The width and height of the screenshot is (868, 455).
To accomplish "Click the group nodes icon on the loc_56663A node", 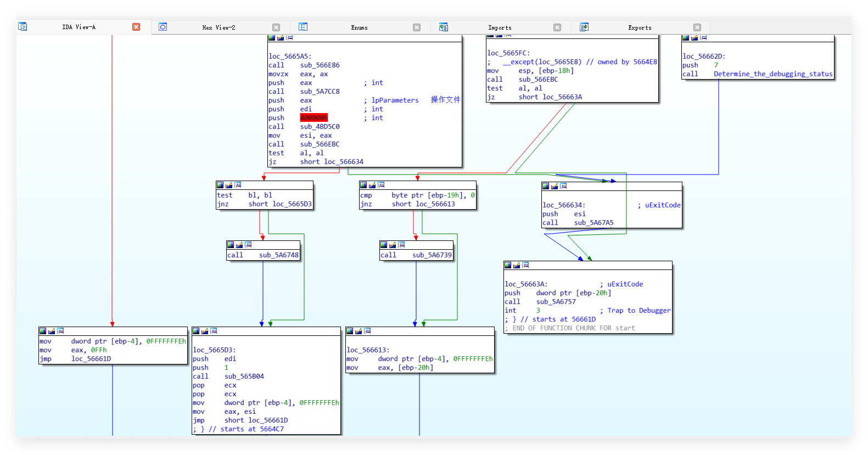I will coord(525,265).
